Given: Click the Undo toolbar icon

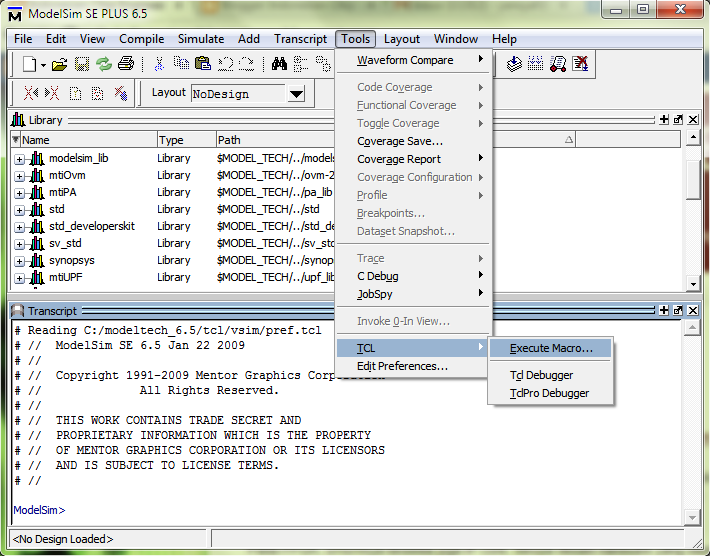Looking at the screenshot, I should (225, 64).
